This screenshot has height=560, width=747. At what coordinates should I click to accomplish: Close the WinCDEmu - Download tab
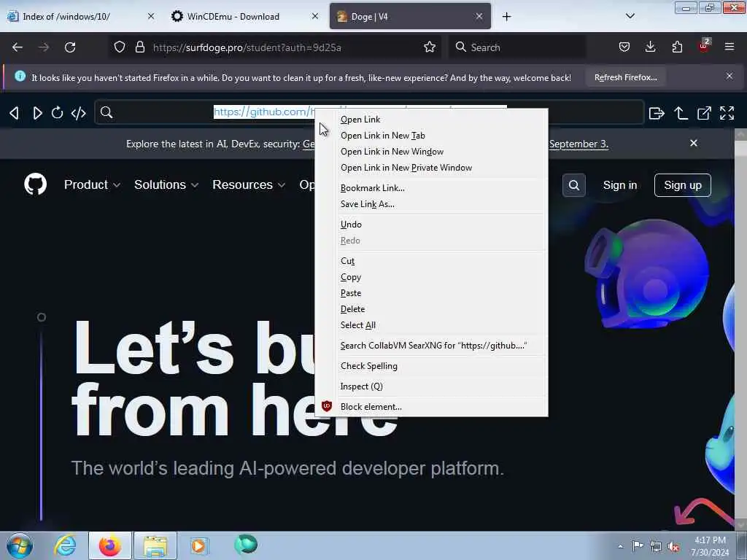tap(315, 16)
